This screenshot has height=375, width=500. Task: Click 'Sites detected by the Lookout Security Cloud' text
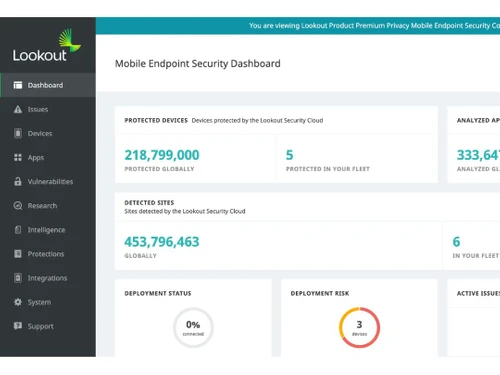click(185, 211)
